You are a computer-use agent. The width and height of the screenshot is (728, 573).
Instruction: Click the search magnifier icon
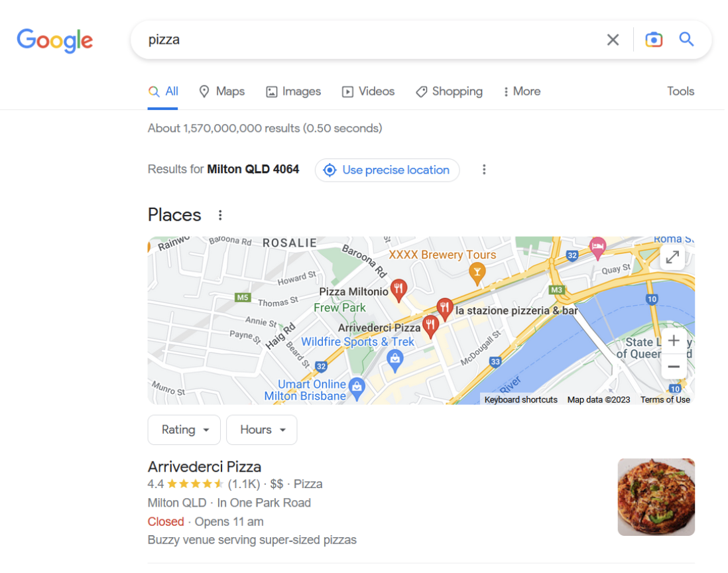[686, 39]
